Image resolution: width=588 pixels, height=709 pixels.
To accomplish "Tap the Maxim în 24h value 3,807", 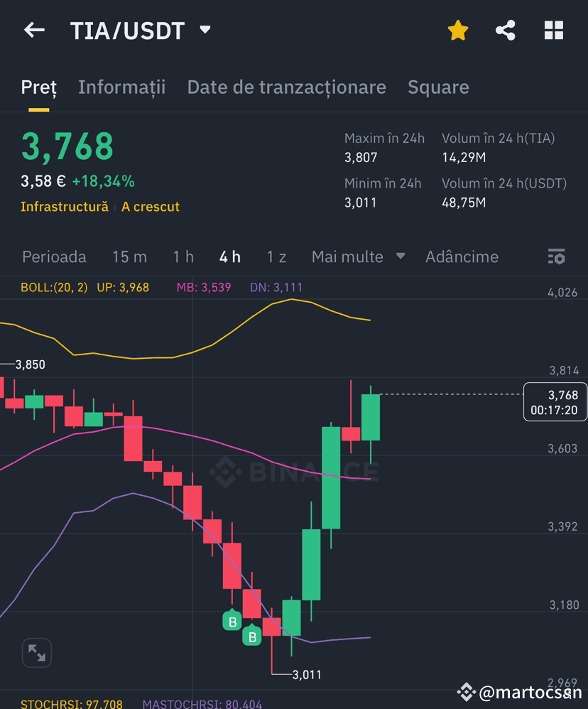I will click(x=361, y=157).
